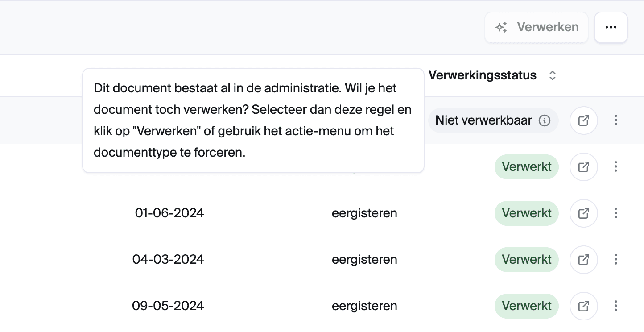Select the tooltip about document already existing

click(x=252, y=120)
